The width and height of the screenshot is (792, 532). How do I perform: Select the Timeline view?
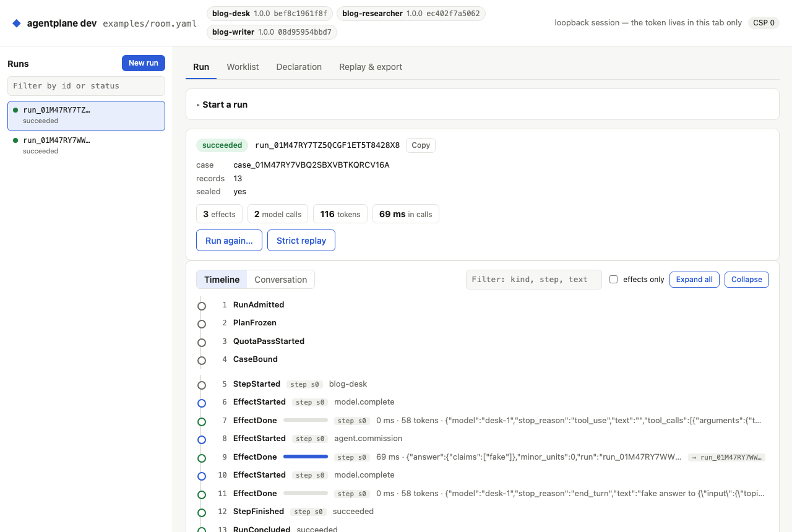click(x=222, y=280)
